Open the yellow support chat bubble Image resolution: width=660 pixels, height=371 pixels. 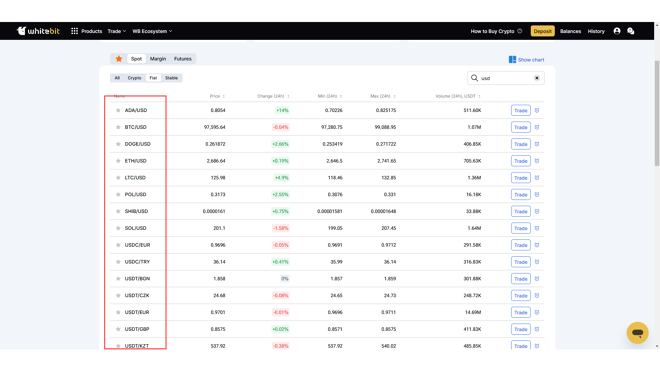637,333
